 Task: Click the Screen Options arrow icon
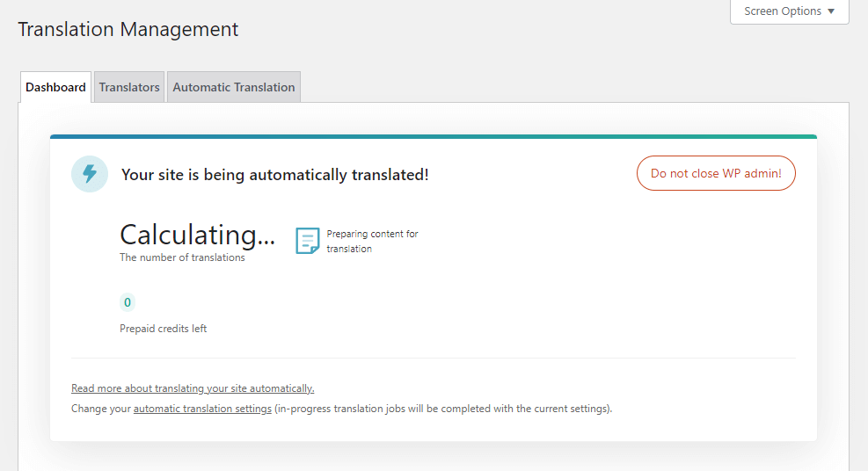831,11
